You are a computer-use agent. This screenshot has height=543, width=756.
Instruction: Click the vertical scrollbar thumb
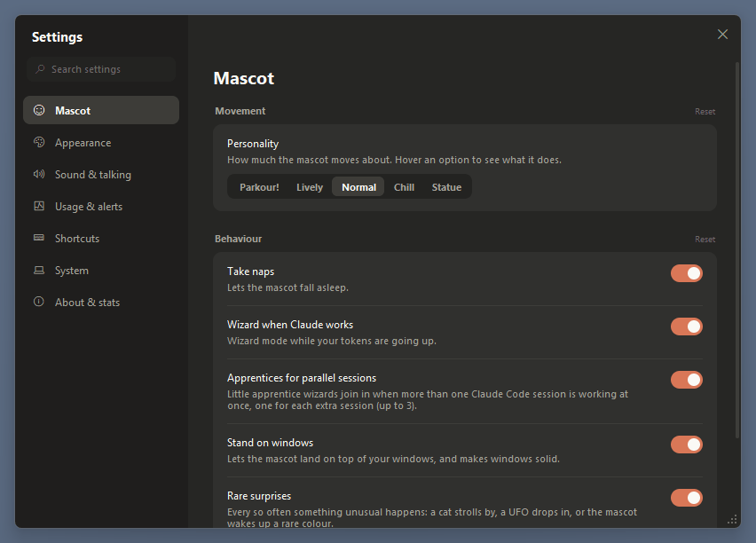coord(737,250)
